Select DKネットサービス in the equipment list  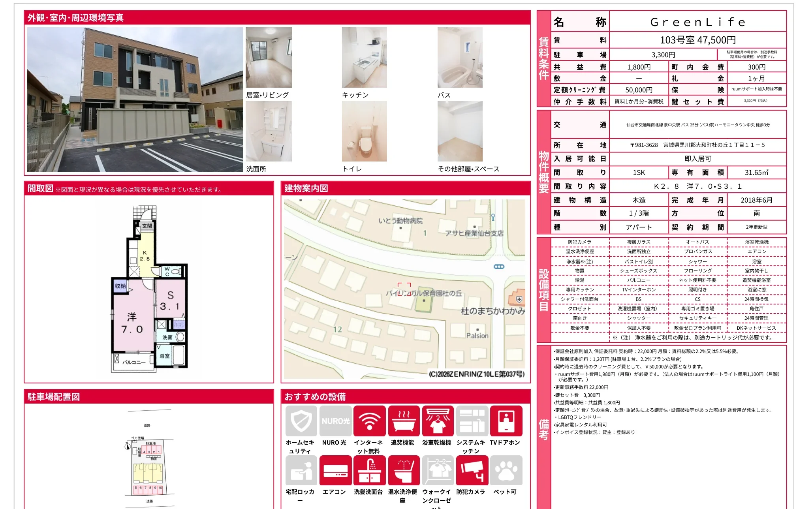[x=756, y=328]
